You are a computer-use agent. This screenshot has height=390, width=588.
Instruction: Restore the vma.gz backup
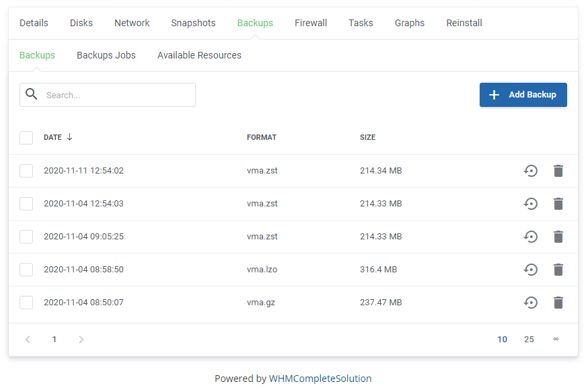click(x=531, y=303)
